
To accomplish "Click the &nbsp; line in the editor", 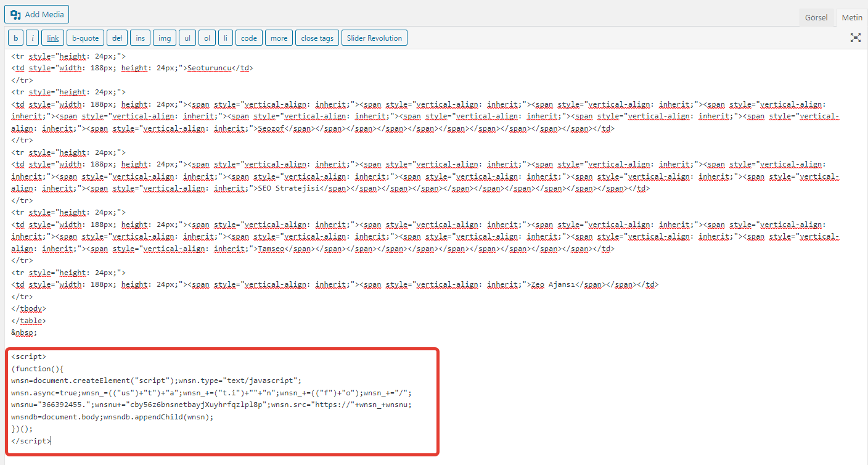I will click(x=24, y=333).
